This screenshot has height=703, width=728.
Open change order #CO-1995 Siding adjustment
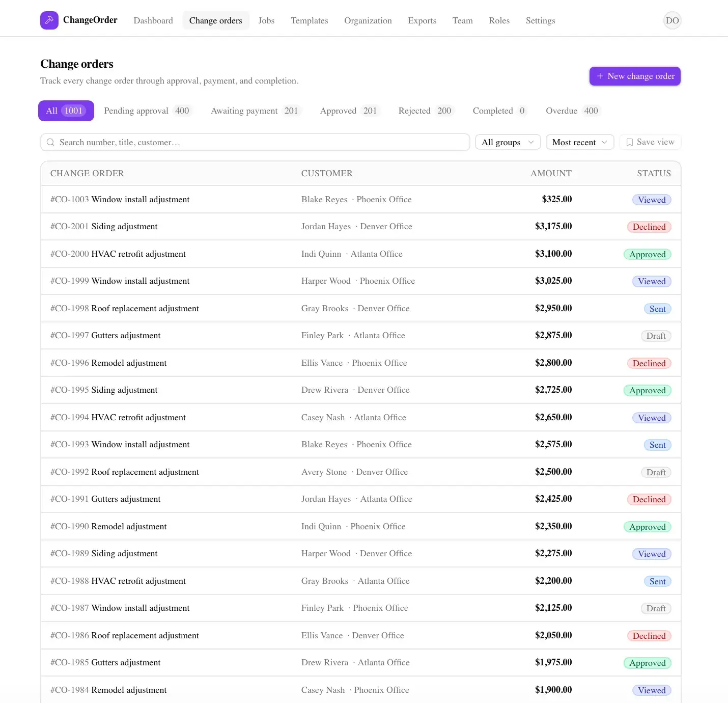tap(360, 390)
